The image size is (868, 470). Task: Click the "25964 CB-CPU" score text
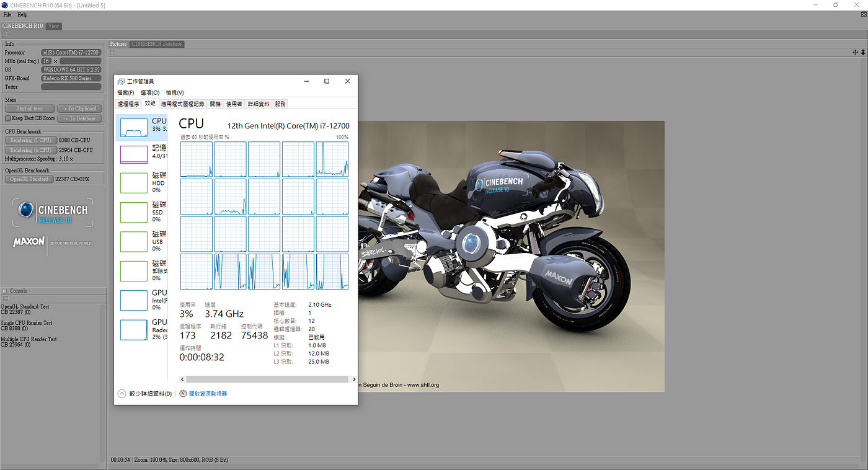(x=76, y=150)
